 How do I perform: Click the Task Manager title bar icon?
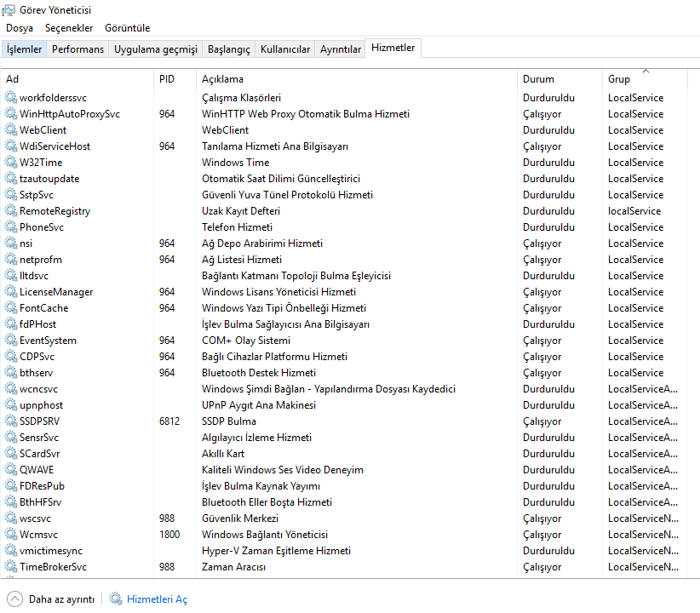(9, 10)
